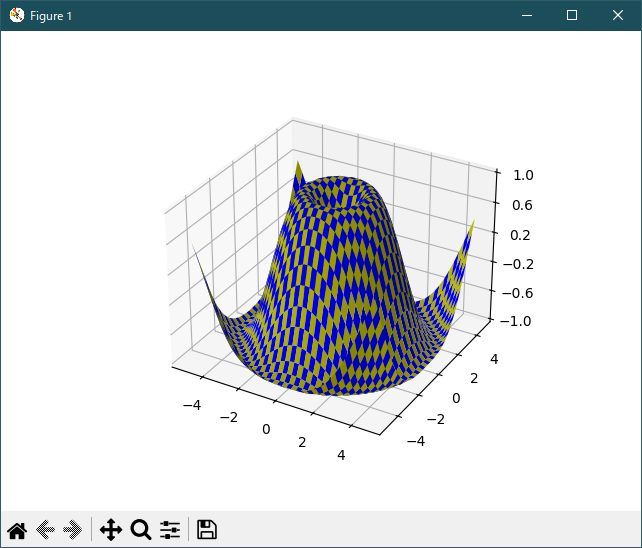Click the 0.6 tick label on the vertical axis
The width and height of the screenshot is (642, 548).
click(x=522, y=205)
